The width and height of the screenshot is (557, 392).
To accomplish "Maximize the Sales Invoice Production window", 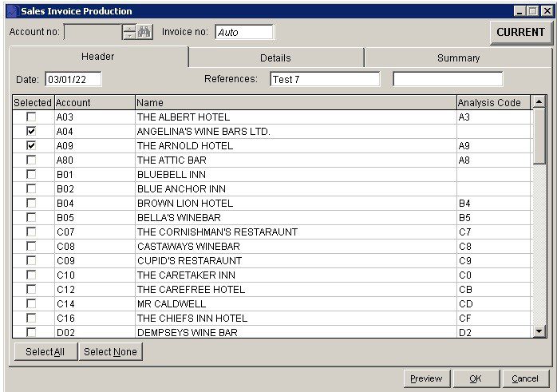I will 533,11.
